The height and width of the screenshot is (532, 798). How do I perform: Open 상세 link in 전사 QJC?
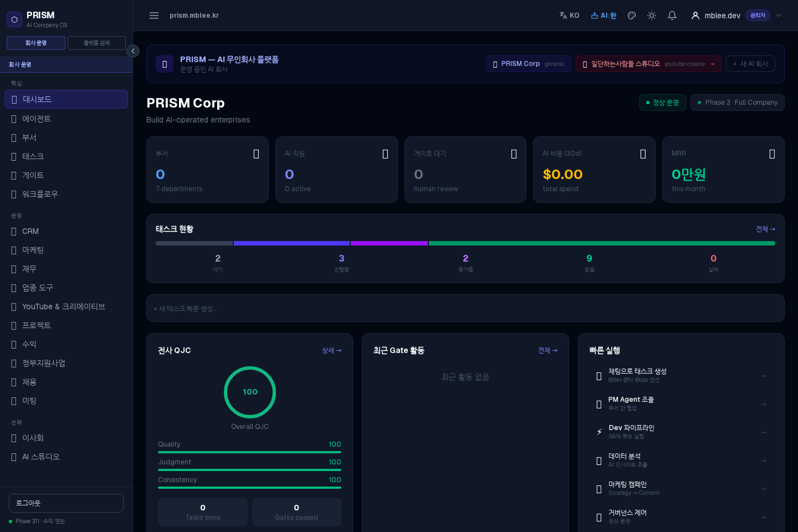331,350
